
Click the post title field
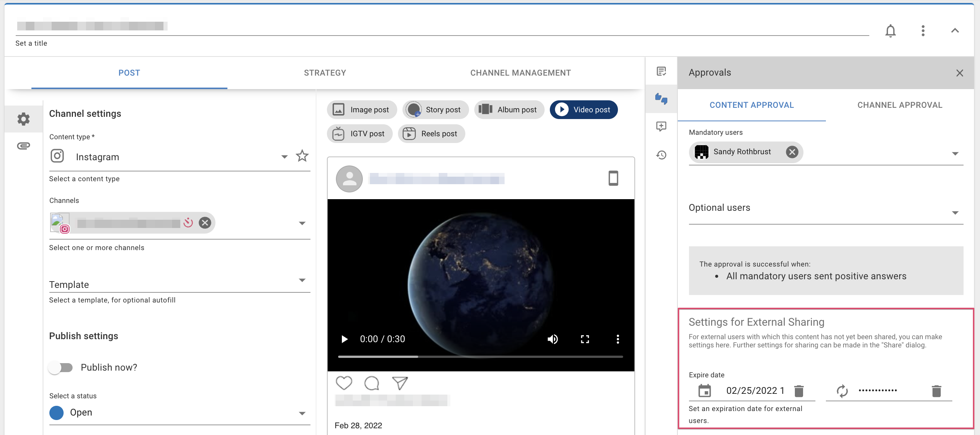(442, 26)
